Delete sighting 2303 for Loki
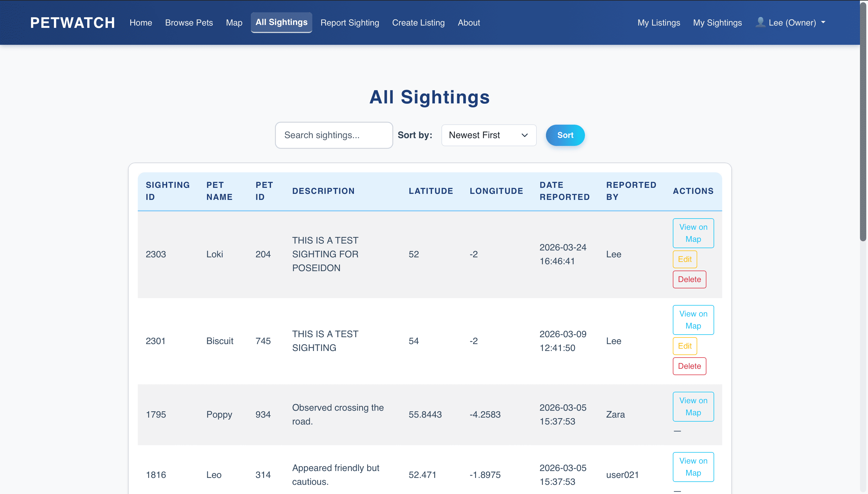The height and width of the screenshot is (494, 868). [x=689, y=279]
